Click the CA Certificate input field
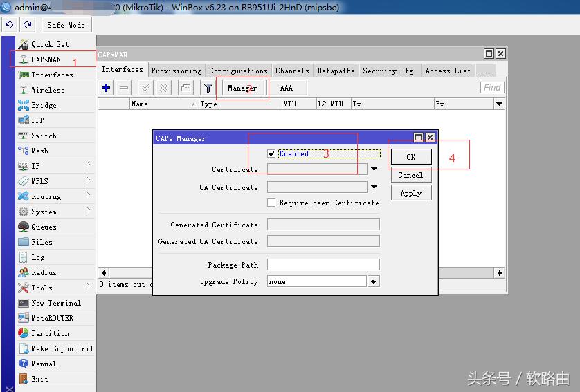580x392 pixels. click(x=317, y=187)
